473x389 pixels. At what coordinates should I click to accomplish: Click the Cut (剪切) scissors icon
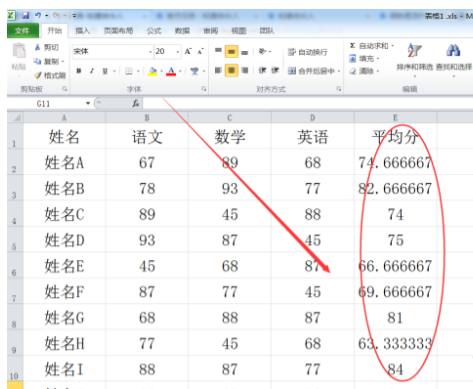37,47
